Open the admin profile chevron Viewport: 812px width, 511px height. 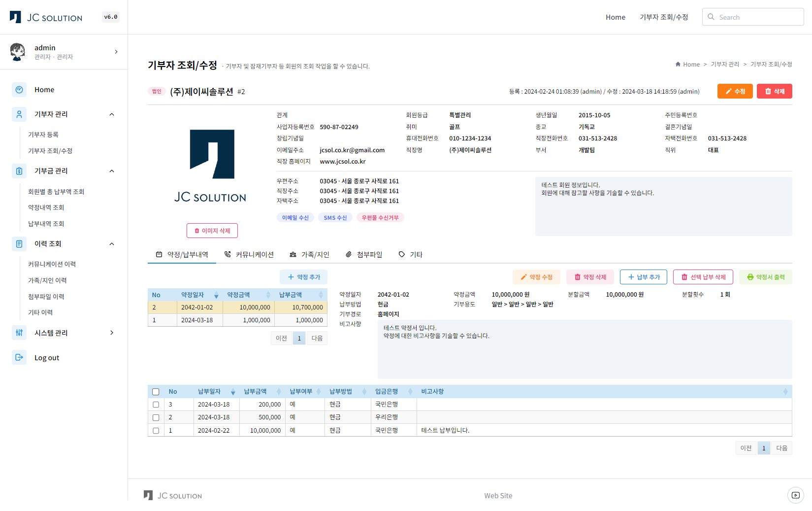point(116,52)
